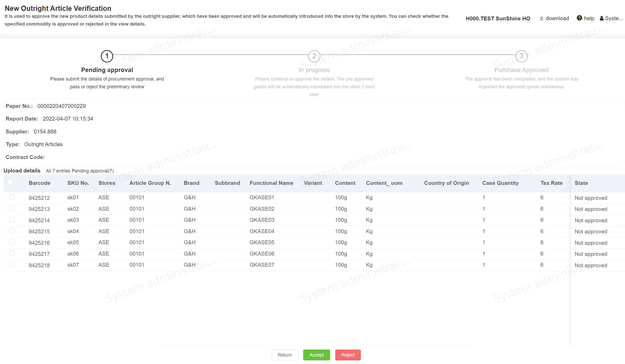This screenshot has width=625, height=364.
Task: Select the checkbox for barcode 9425213
Action: point(12,208)
